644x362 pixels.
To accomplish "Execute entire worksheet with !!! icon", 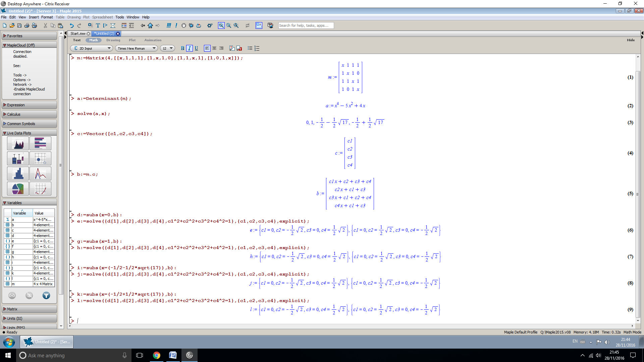I will 169,25.
